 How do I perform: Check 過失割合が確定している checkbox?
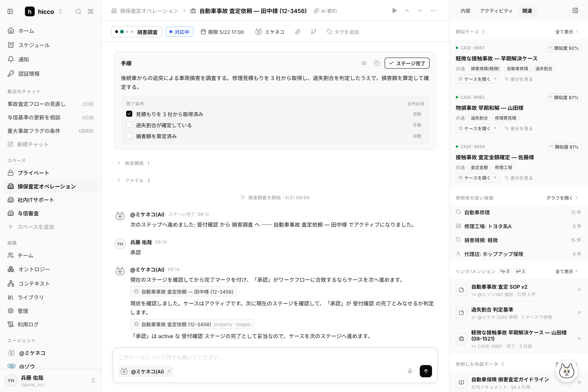tap(129, 125)
